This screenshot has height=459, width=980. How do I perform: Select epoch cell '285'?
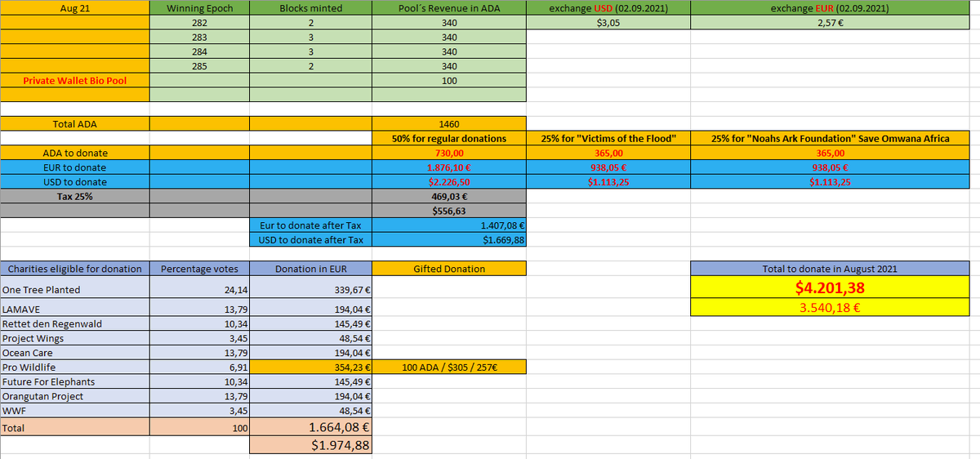coord(199,66)
